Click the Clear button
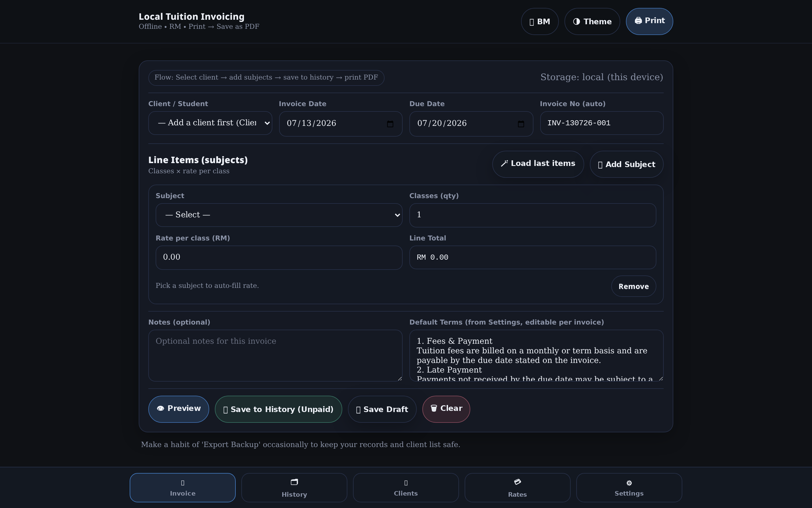 coord(446,409)
